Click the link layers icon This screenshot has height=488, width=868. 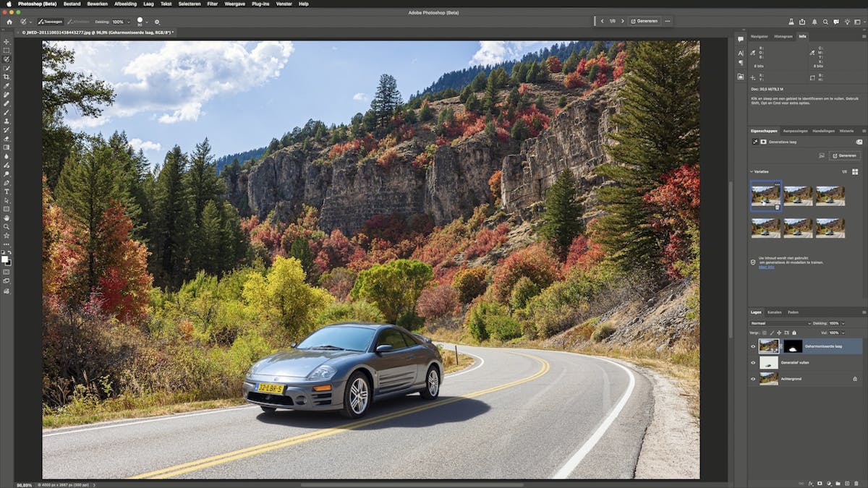click(802, 482)
